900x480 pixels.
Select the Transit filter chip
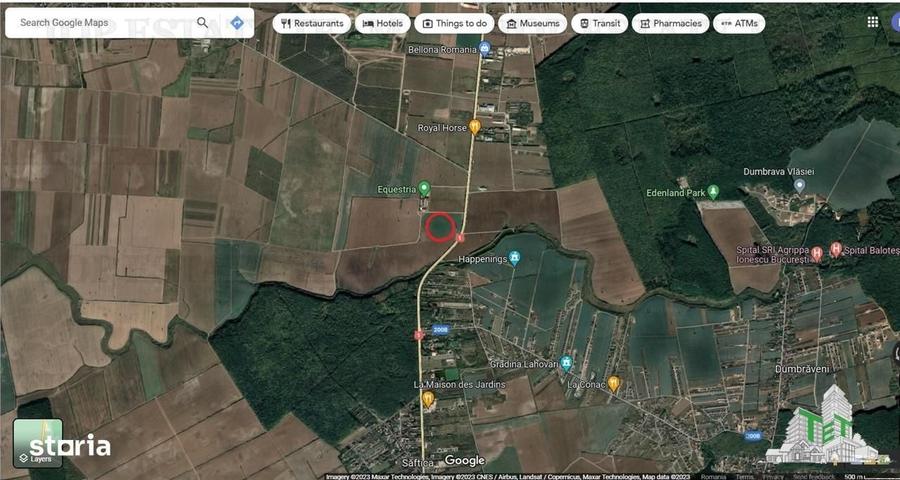pos(599,24)
